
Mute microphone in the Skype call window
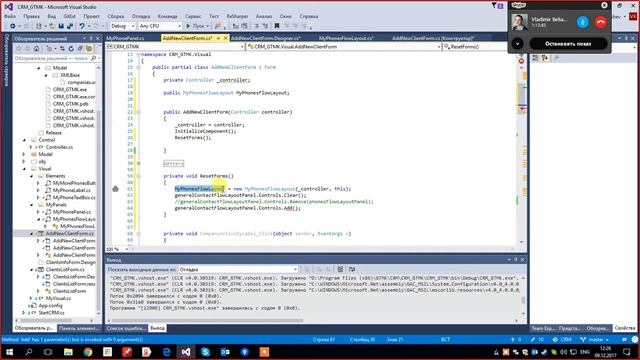coord(582,22)
